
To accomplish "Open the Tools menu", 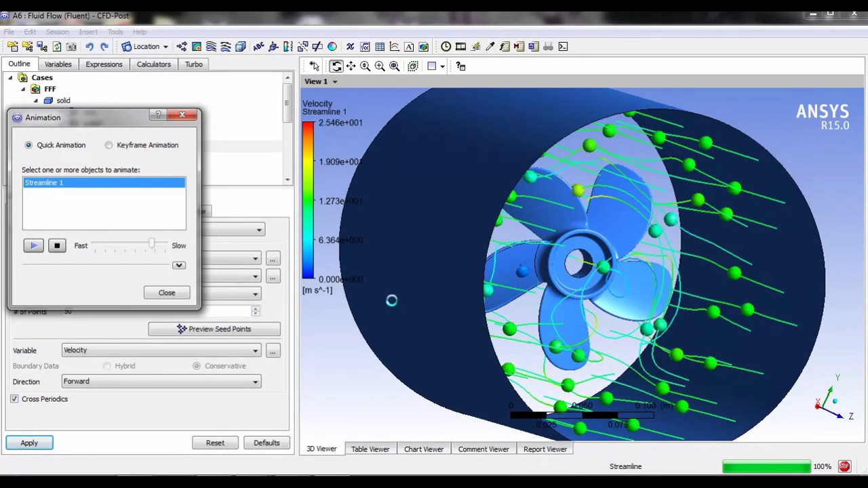I will click(115, 32).
